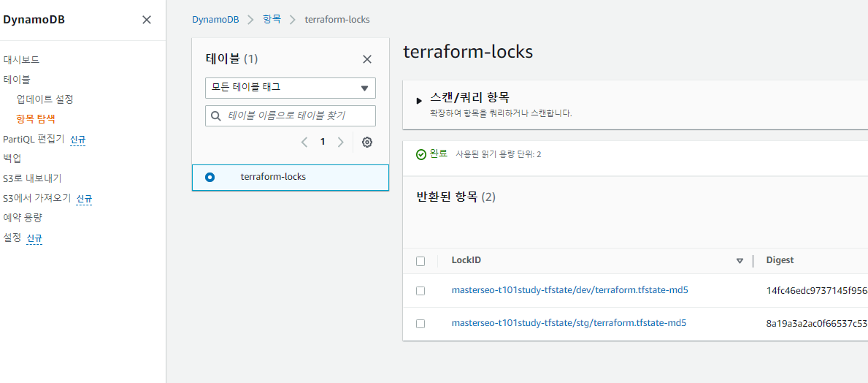Click the 신규 badge next to S3에서 가져오기
Viewport: 868px width, 383px height.
click(84, 198)
